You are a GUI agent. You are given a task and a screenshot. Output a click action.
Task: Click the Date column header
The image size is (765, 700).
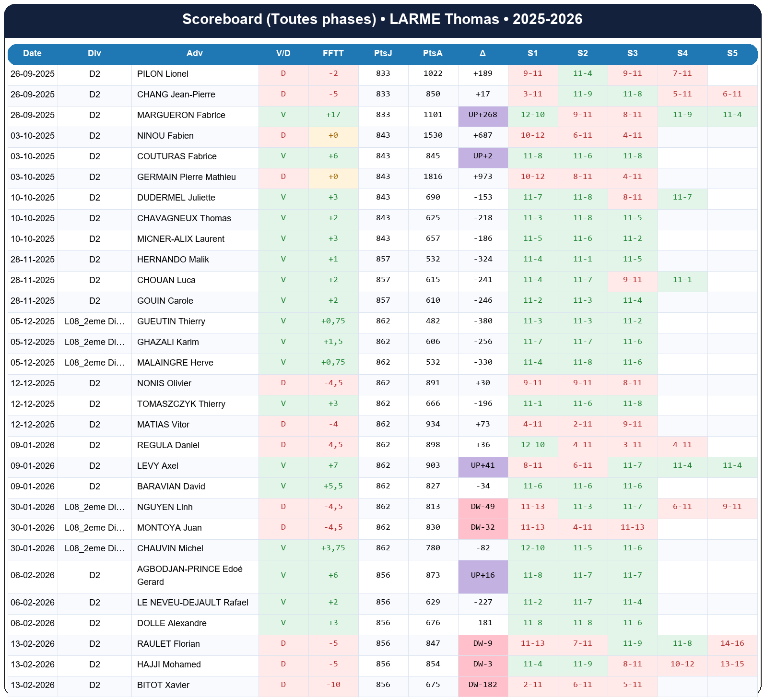(x=32, y=53)
